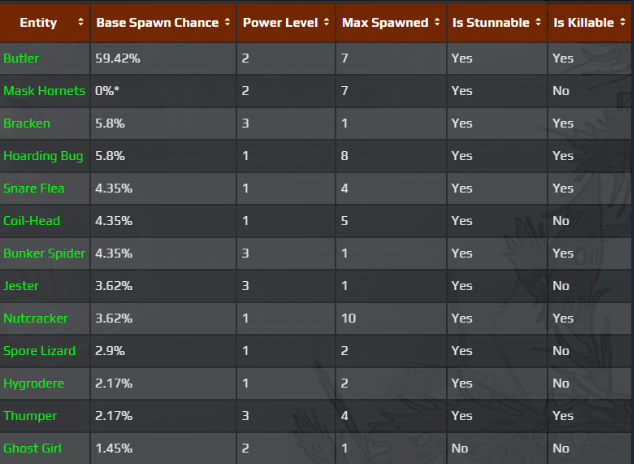
Task: Click the Hoarding Bug link
Action: (44, 155)
